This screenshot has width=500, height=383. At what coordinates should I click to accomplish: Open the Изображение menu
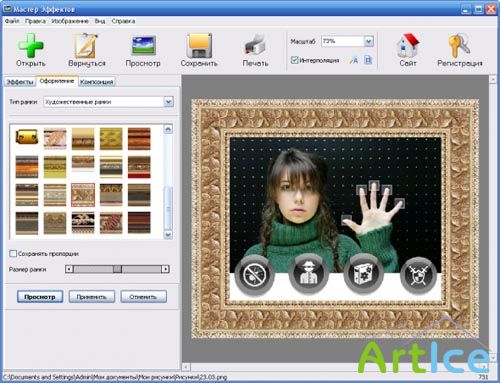click(70, 21)
